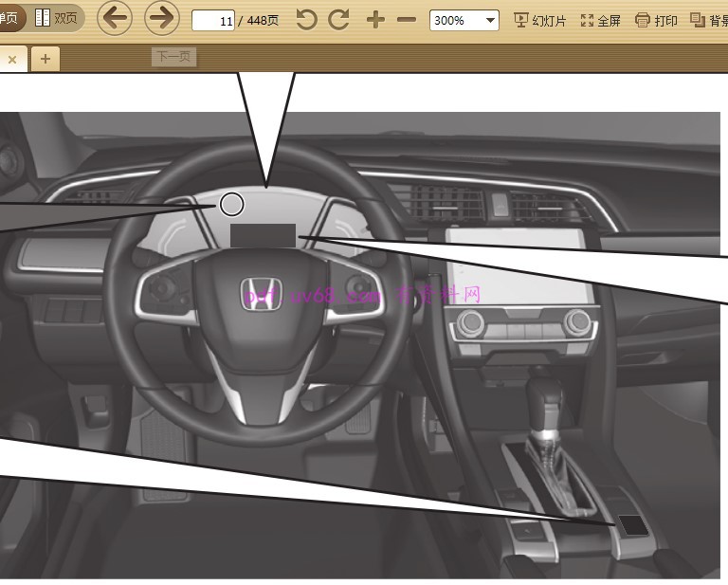Screen dimensions: 728x585
Task: Click the Honda logo on steering wheel
Action: point(257,293)
